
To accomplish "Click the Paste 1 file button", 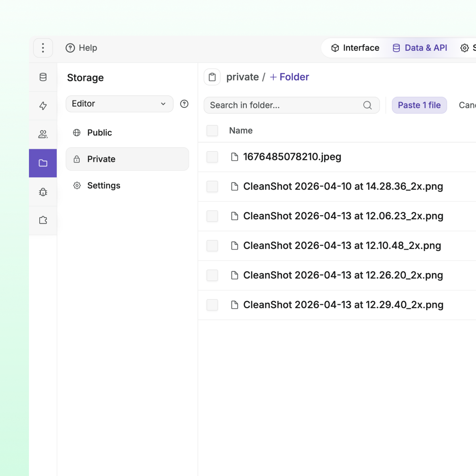I will pos(419,105).
